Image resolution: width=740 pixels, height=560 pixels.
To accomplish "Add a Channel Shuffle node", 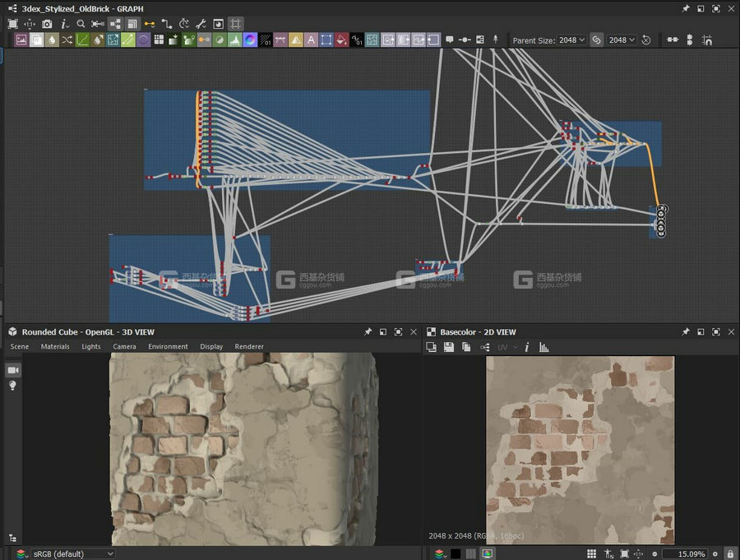I will (x=67, y=40).
